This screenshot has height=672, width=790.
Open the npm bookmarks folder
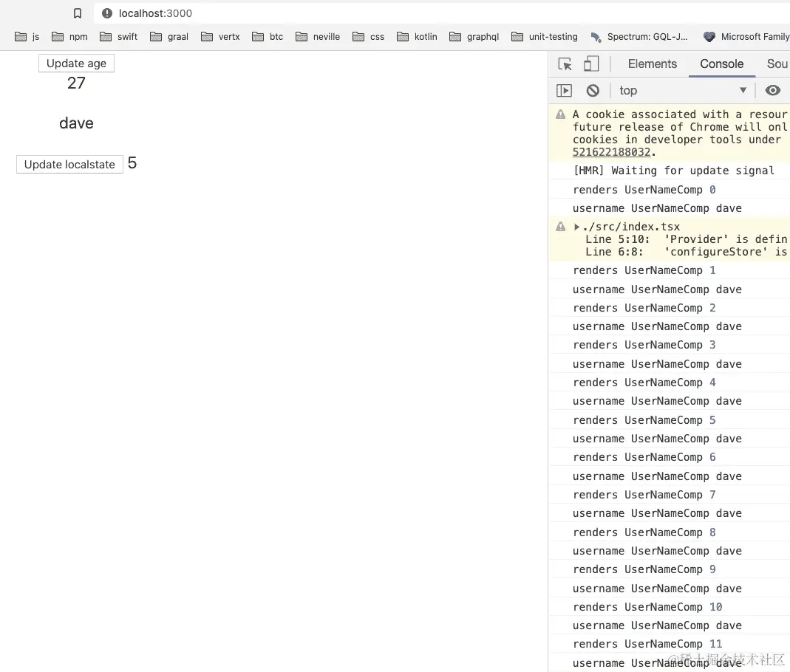click(69, 37)
